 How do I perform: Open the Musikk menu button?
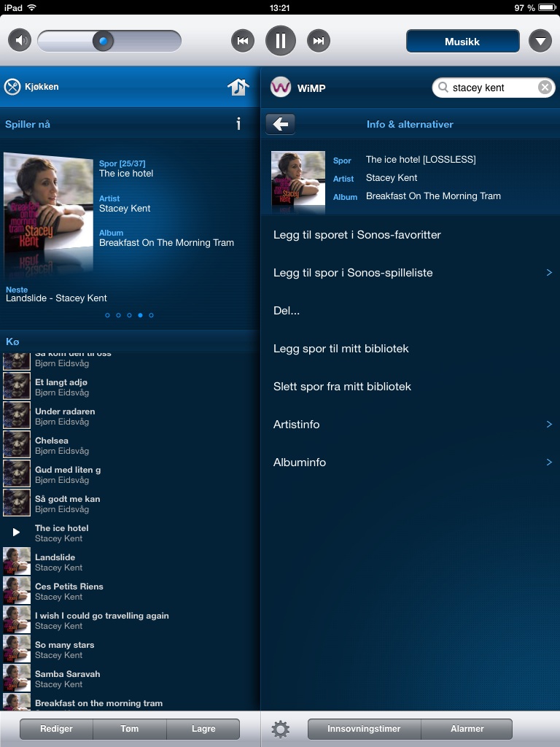click(x=462, y=42)
